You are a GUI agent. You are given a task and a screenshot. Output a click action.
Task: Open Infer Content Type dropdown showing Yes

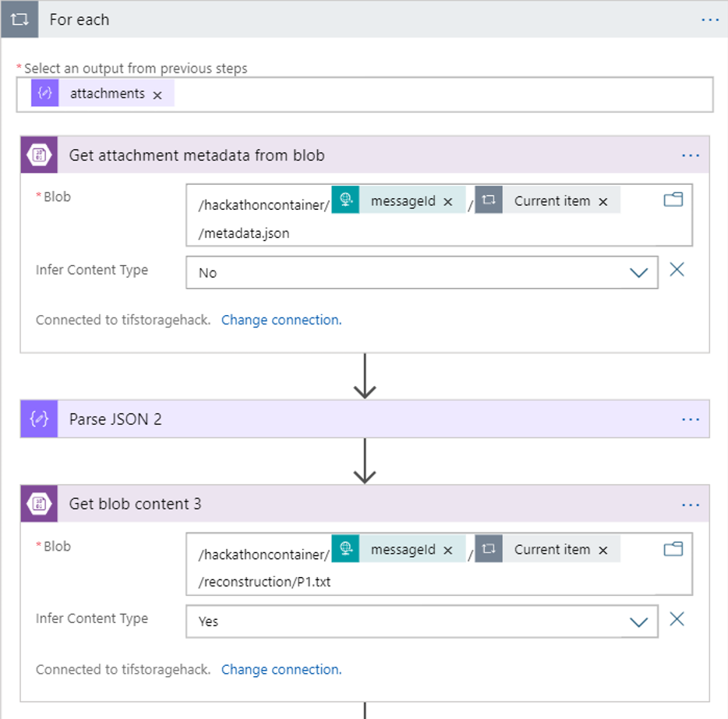point(422,622)
